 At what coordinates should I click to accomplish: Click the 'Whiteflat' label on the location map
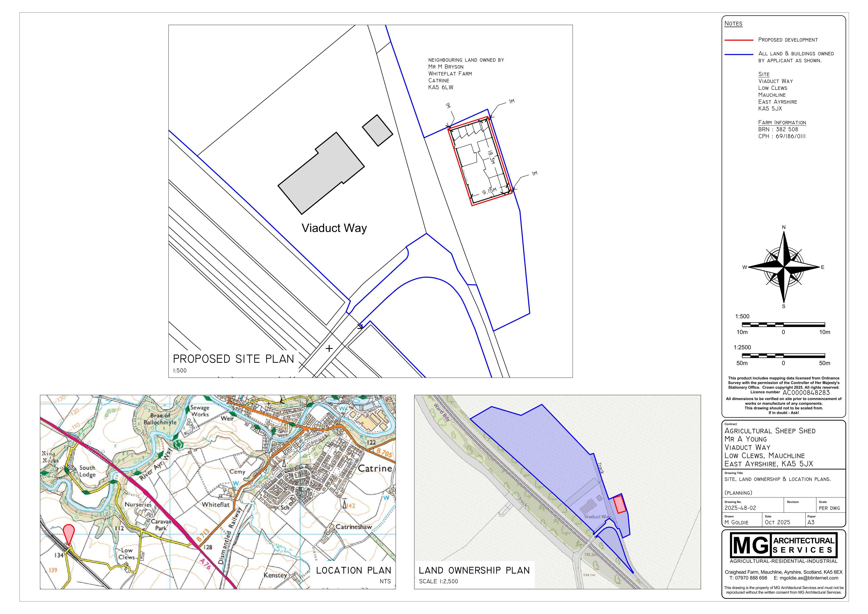point(216,505)
